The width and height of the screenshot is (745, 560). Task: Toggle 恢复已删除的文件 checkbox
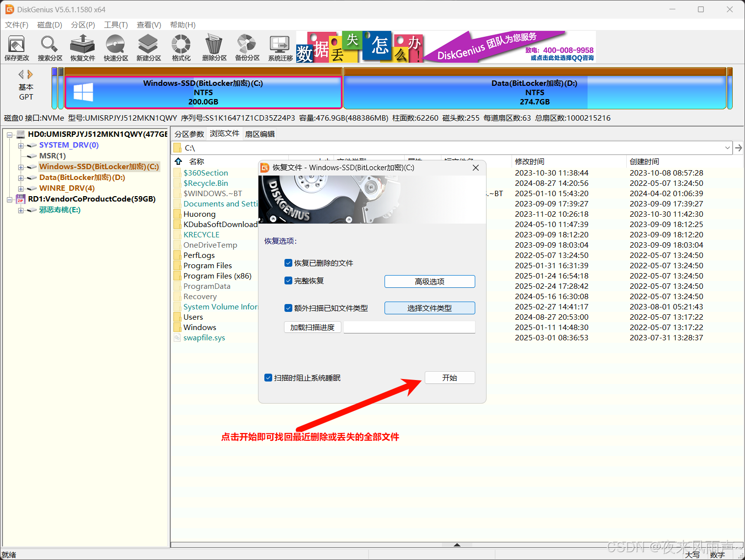click(288, 263)
